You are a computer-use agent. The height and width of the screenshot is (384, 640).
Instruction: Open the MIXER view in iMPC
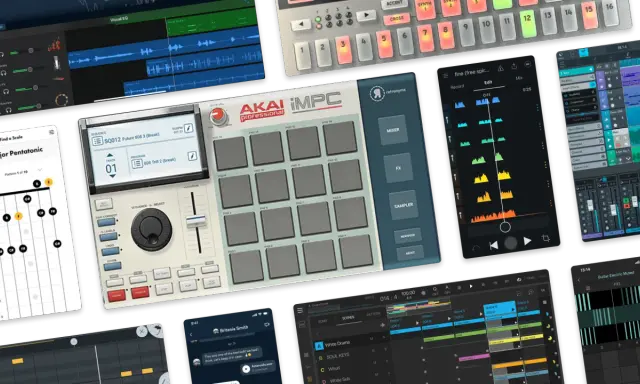tap(393, 130)
